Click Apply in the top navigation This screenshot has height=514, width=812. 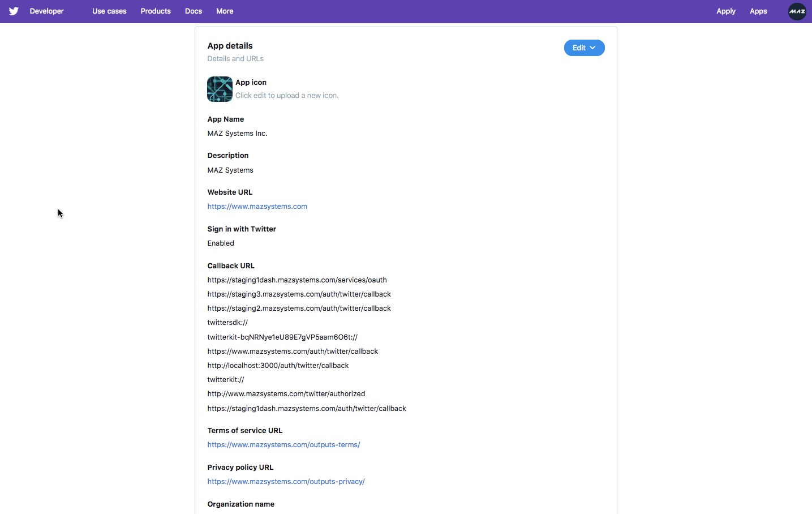pyautogui.click(x=726, y=11)
